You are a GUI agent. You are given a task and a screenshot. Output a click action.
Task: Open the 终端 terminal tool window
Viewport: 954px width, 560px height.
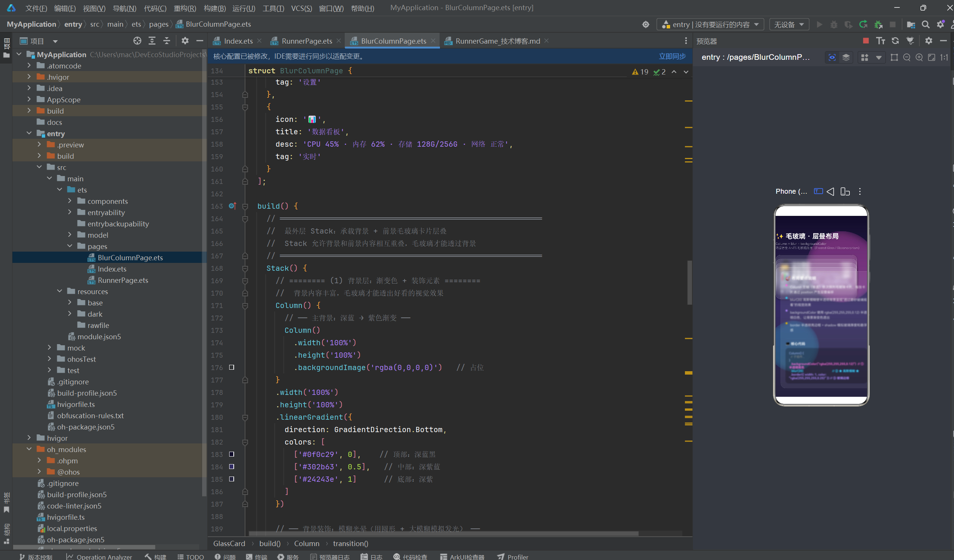(257, 557)
